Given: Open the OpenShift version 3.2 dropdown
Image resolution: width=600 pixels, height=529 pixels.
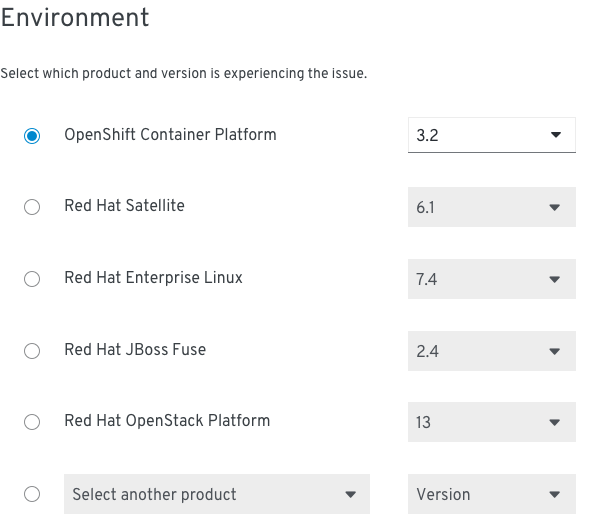Looking at the screenshot, I should (x=492, y=135).
